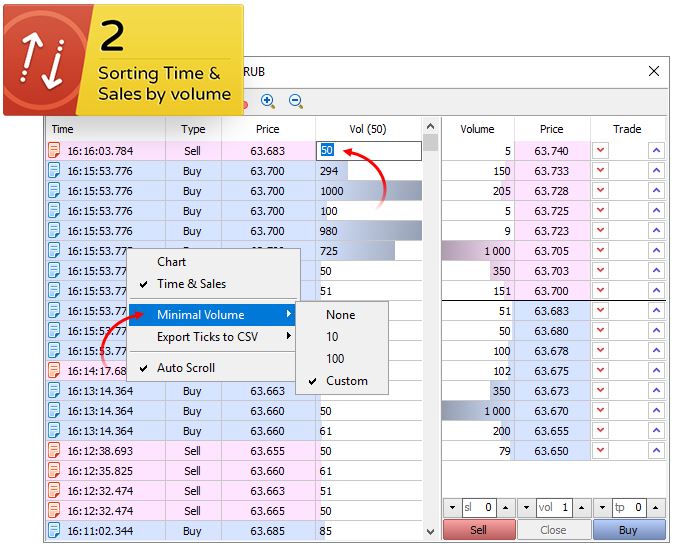Image resolution: width=675 pixels, height=548 pixels.
Task: Select 100 as minimal volume
Action: click(342, 359)
